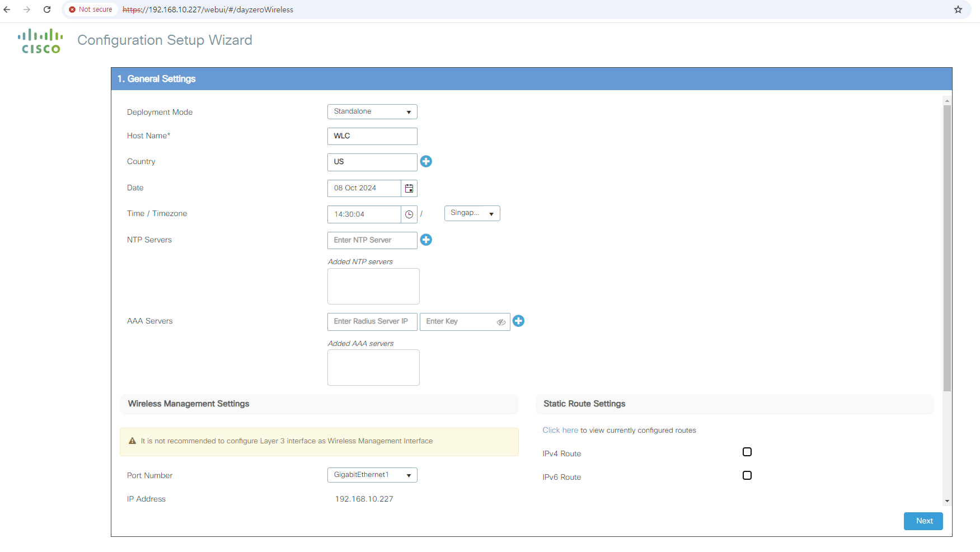
Task: Click the Country input field
Action: point(372,162)
